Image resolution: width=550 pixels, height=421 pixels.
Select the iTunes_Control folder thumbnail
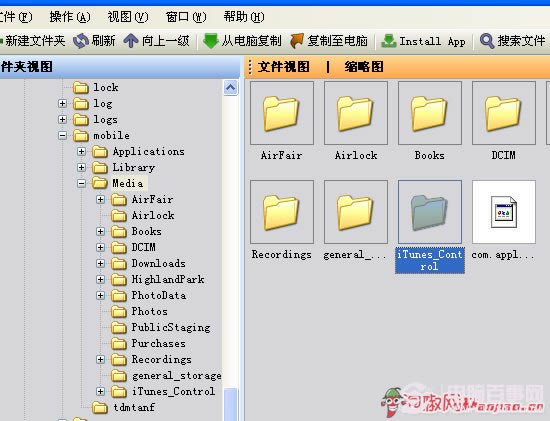tap(430, 212)
